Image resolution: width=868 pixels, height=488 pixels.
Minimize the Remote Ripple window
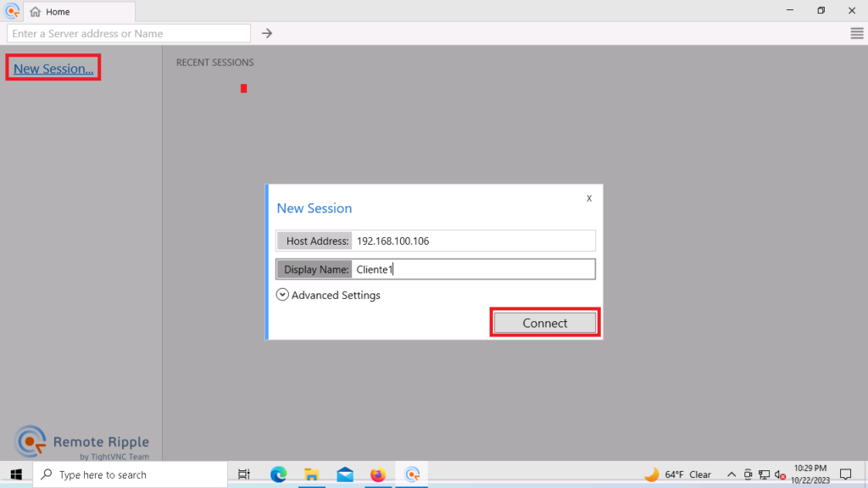[790, 10]
